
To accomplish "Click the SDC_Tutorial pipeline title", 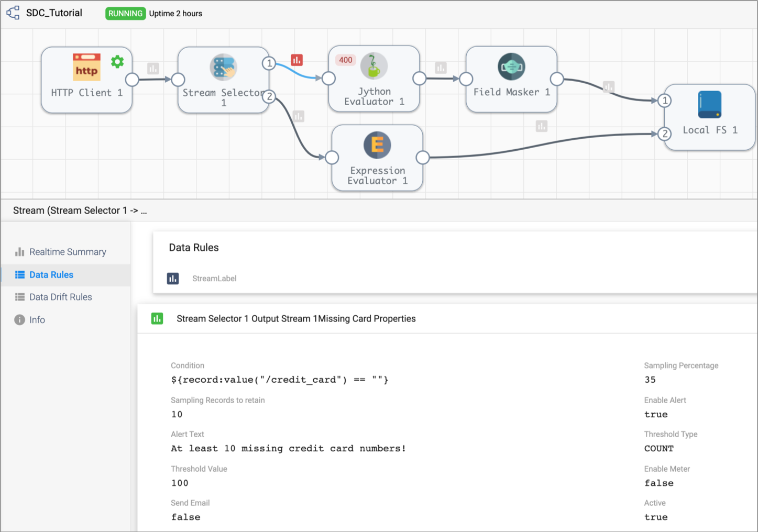I will tap(54, 13).
